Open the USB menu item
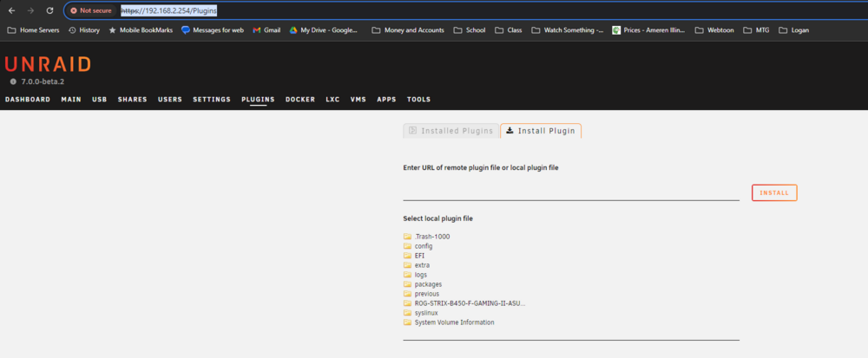 (x=100, y=100)
